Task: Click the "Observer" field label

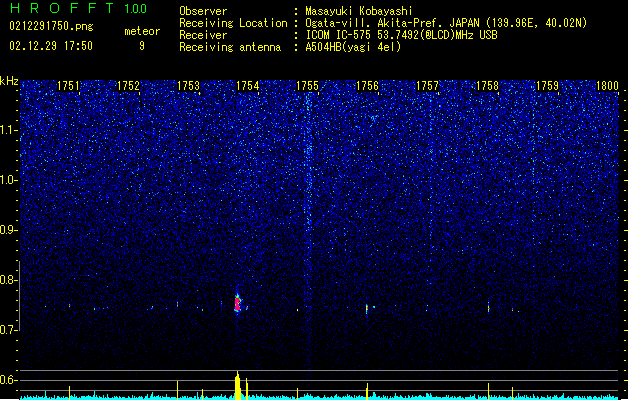Action: click(x=203, y=11)
